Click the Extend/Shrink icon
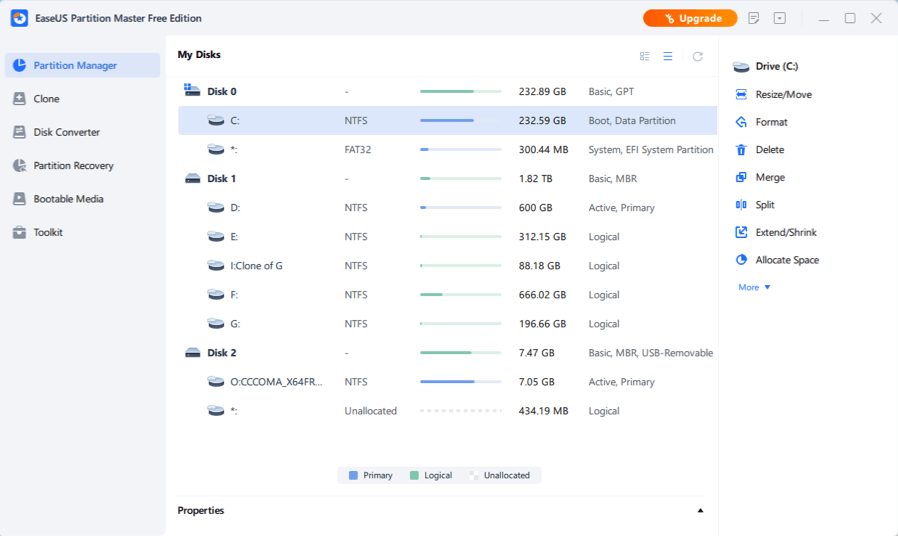The width and height of the screenshot is (898, 536). 741,232
